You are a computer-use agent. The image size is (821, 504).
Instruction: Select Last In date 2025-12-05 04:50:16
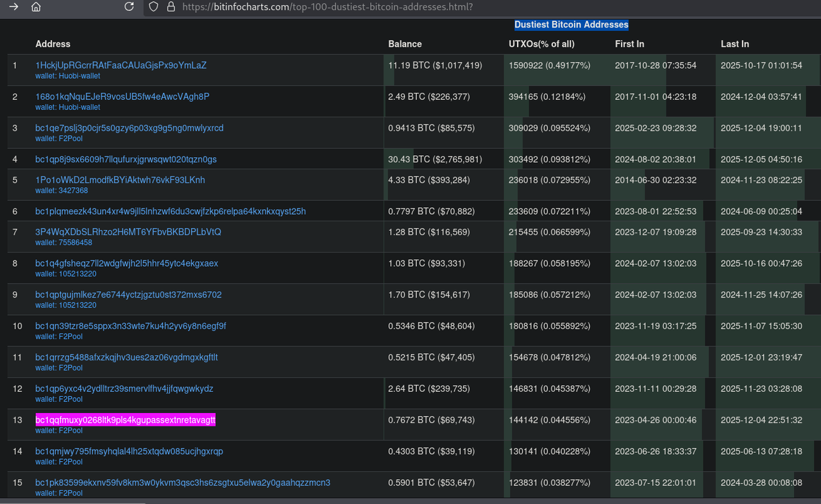[x=761, y=159]
